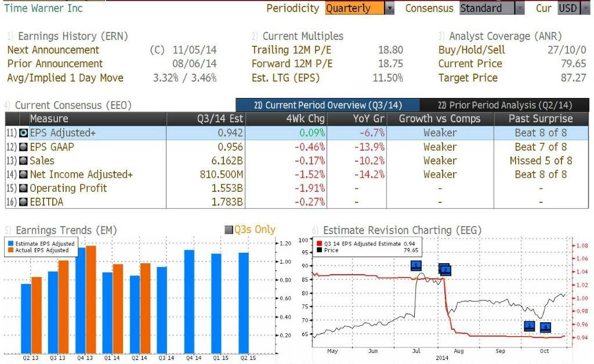Select the EBITDA radio button

click(23, 202)
